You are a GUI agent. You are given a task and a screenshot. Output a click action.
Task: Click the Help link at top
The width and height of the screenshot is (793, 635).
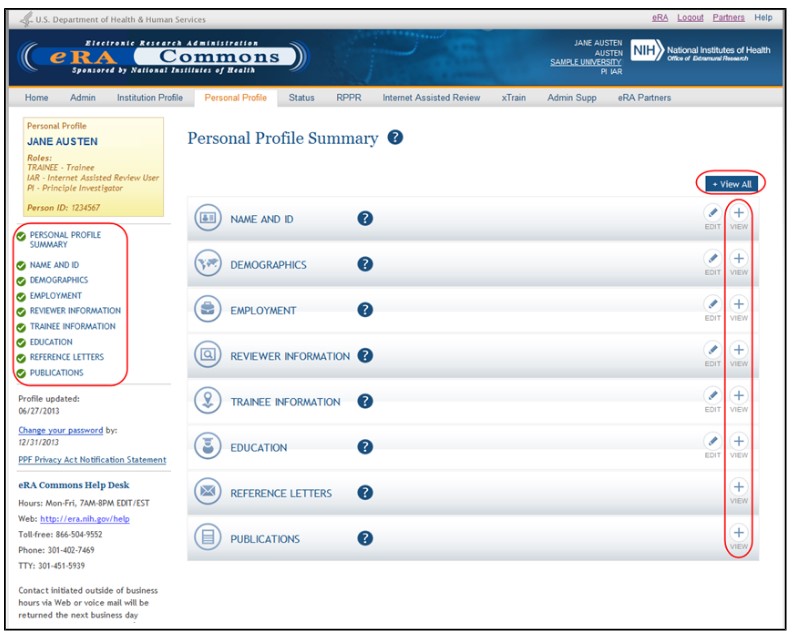763,18
